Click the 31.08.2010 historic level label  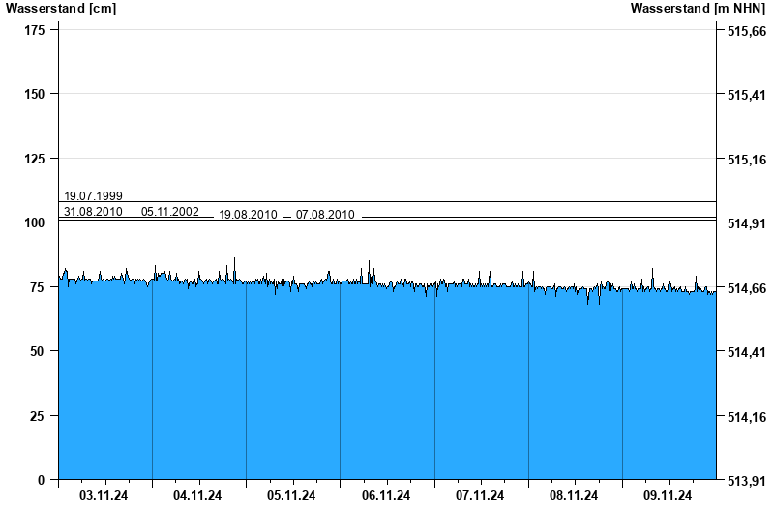click(x=93, y=211)
